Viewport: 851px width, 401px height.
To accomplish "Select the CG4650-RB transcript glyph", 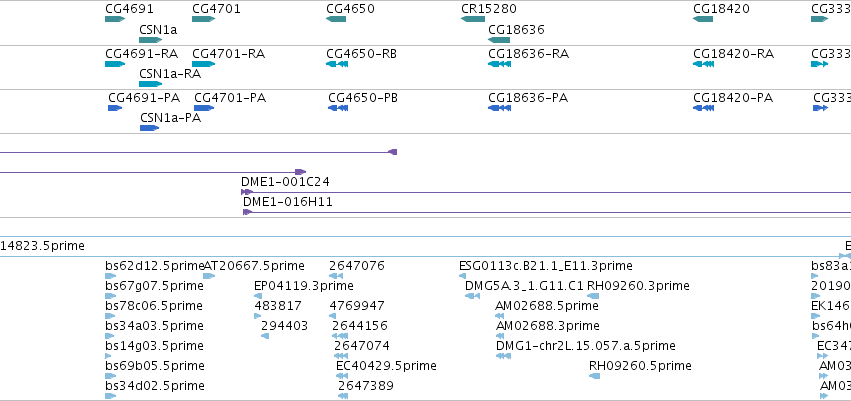I will pyautogui.click(x=336, y=64).
